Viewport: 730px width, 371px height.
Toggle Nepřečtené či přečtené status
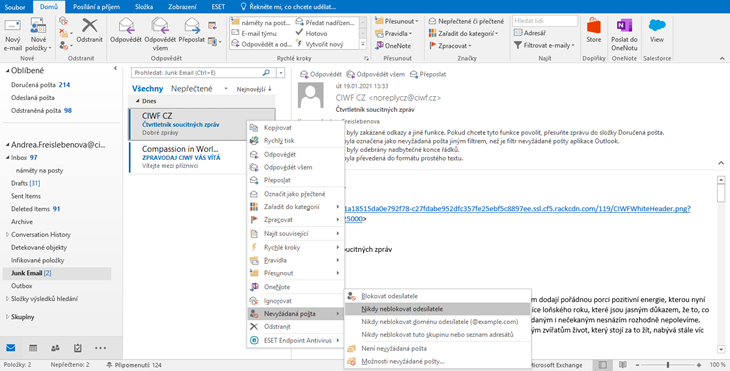point(466,21)
